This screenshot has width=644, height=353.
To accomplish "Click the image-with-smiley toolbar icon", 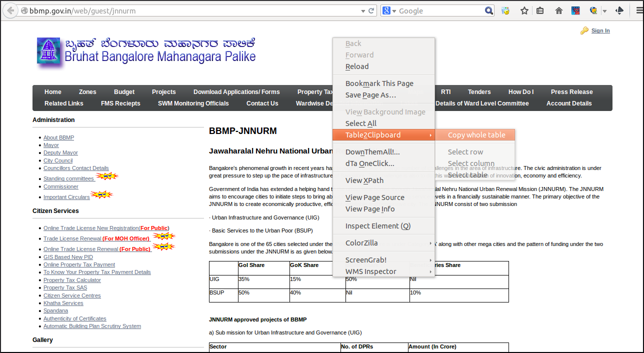I will [x=505, y=10].
